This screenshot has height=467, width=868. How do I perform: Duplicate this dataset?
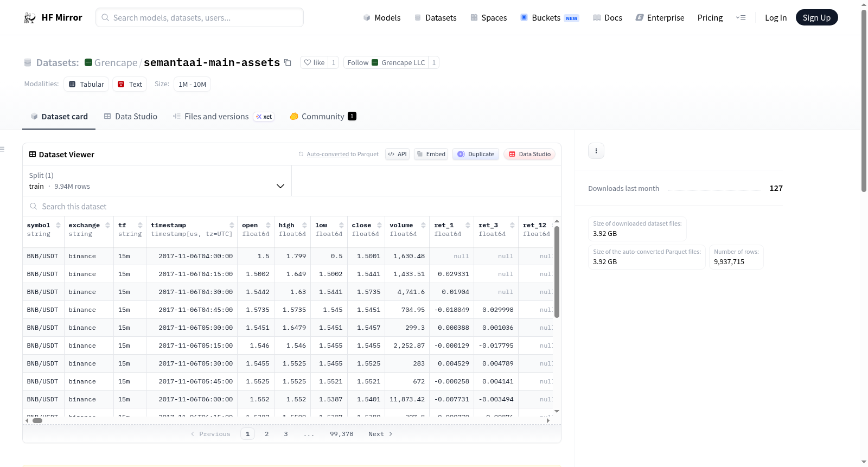[x=475, y=154]
